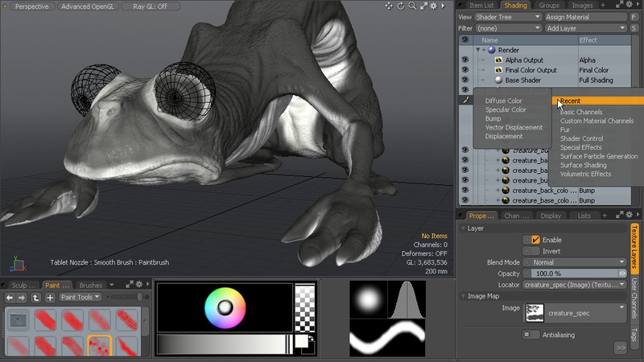644x362 pixels.
Task: Disable the Enable checkbox
Action: (x=535, y=240)
